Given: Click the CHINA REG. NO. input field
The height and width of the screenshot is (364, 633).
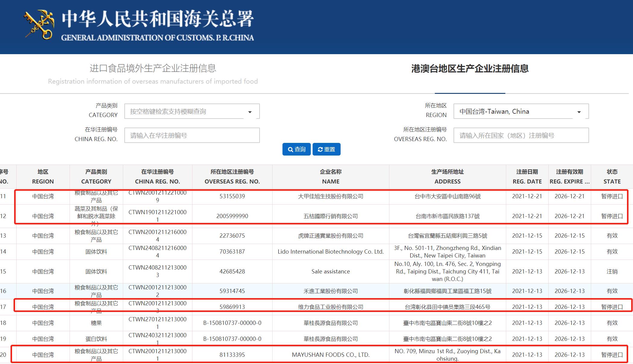Looking at the screenshot, I should pyautogui.click(x=192, y=135).
